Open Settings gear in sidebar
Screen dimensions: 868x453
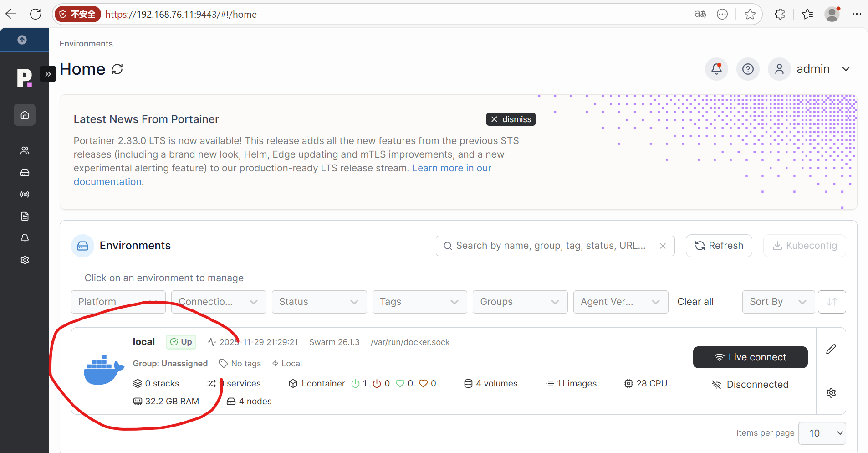pos(25,260)
